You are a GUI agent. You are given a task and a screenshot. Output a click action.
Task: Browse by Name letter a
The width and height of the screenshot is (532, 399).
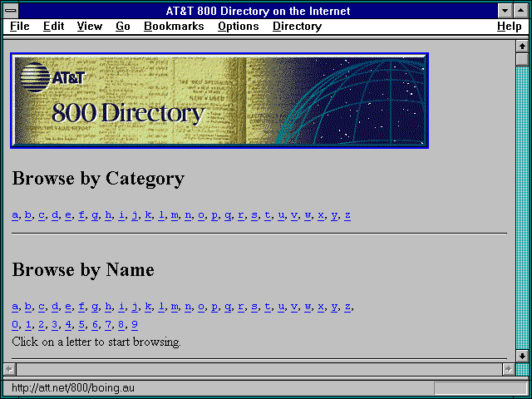[x=15, y=307]
